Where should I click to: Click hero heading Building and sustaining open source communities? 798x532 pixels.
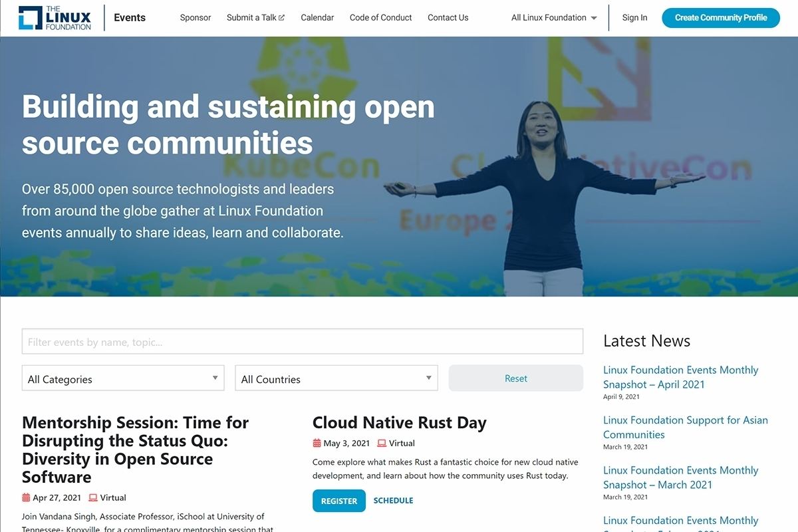point(228,124)
